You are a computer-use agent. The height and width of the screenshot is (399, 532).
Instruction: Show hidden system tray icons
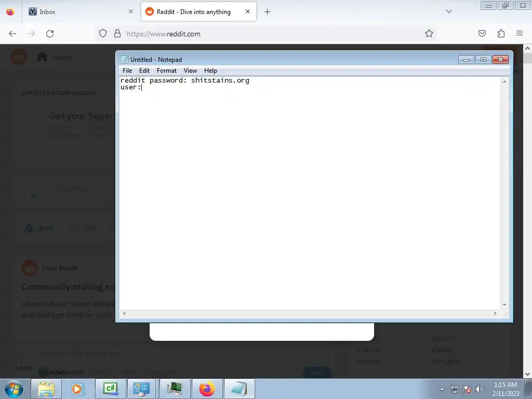(x=442, y=389)
